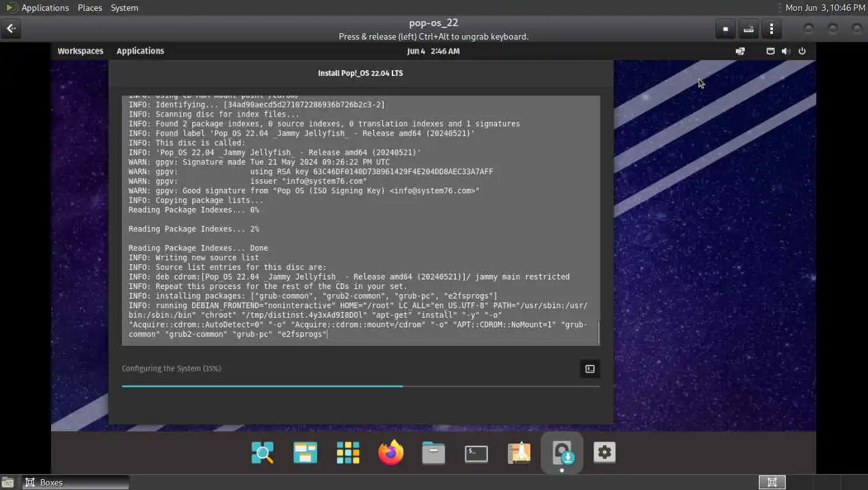868x490 pixels.
Task: Open the workspaces overview icon in dock
Action: coord(305,453)
